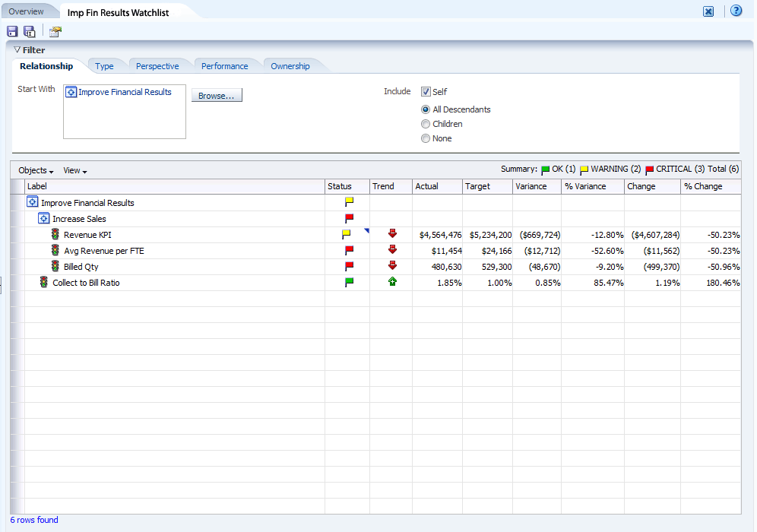Open the View dropdown menu
Viewport: 757px width, 532px height.
[x=74, y=171]
